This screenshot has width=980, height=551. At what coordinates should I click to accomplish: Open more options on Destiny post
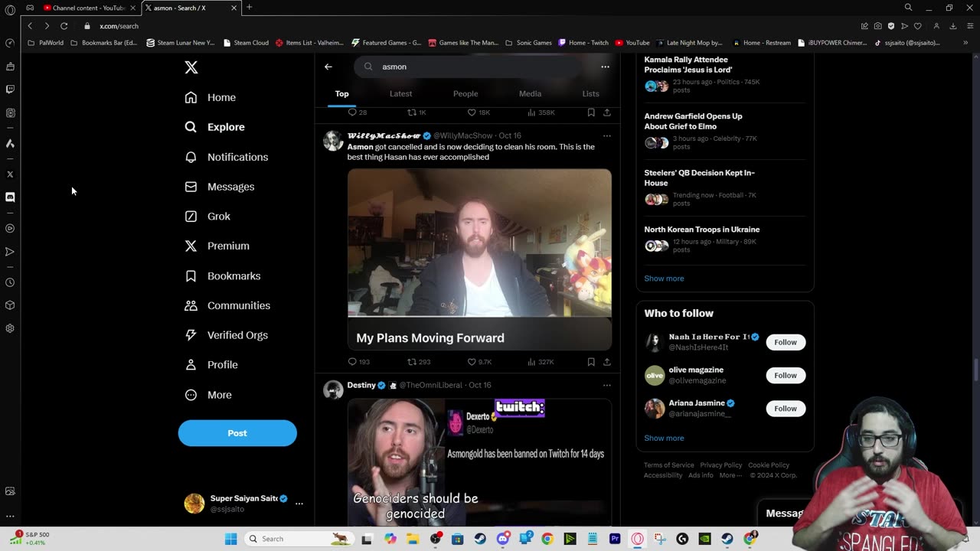coord(606,385)
